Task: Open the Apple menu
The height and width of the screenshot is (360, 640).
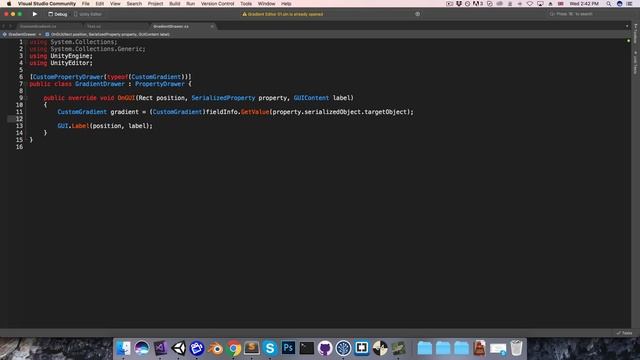Action: 9,4
